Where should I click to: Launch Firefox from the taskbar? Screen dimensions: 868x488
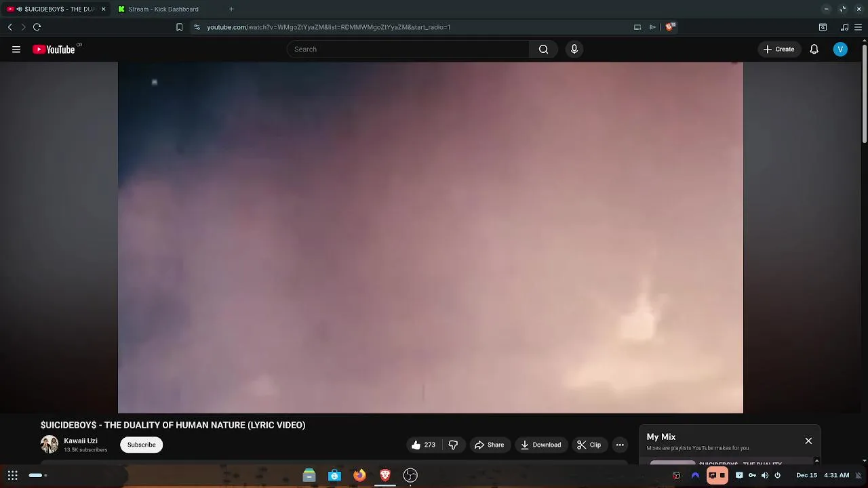coord(359,475)
